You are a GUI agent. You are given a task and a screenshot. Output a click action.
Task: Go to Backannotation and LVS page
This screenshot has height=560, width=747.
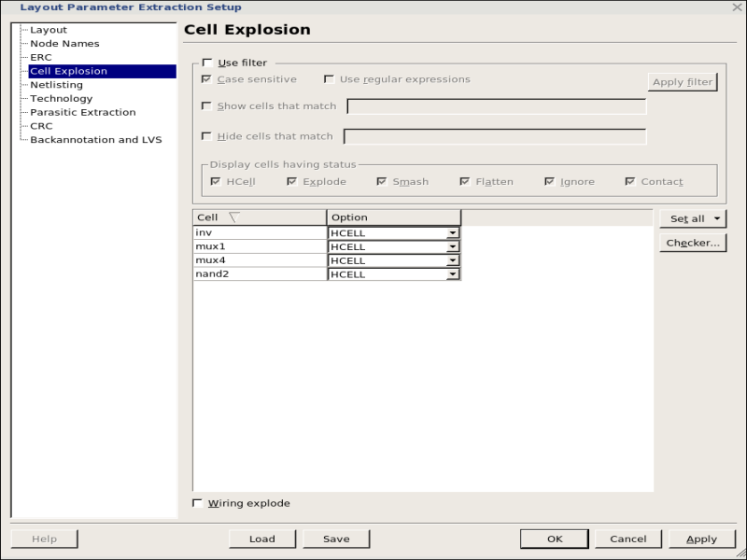click(x=95, y=140)
